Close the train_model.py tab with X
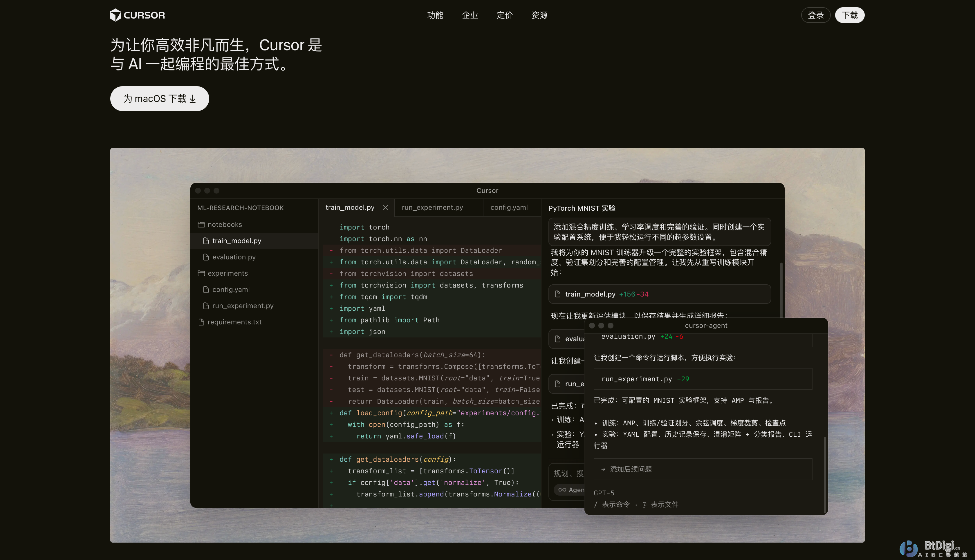975x560 pixels. point(385,207)
